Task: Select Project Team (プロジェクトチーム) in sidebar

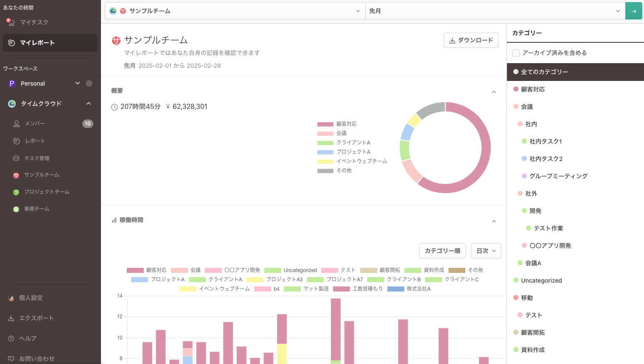Action: pos(46,192)
